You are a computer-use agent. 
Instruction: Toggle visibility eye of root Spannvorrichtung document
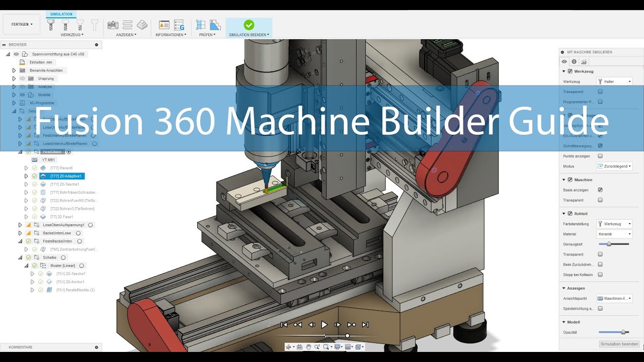click(x=16, y=54)
